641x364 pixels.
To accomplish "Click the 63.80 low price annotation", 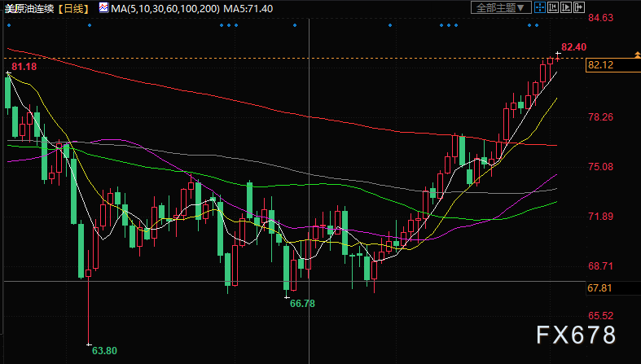I will coord(104,351).
